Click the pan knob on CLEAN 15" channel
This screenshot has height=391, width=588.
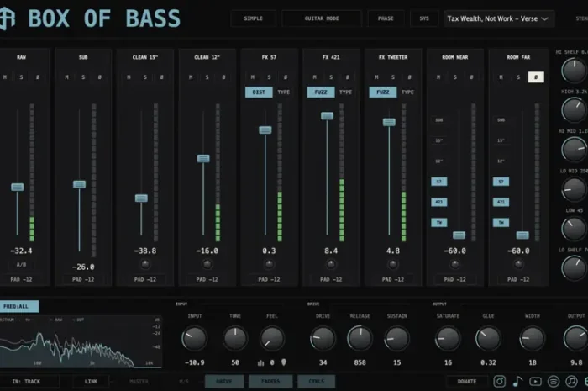pyautogui.click(x=145, y=265)
